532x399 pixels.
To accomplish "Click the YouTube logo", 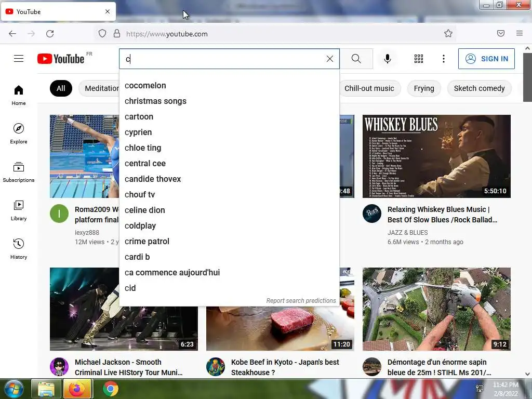I will click(x=61, y=59).
